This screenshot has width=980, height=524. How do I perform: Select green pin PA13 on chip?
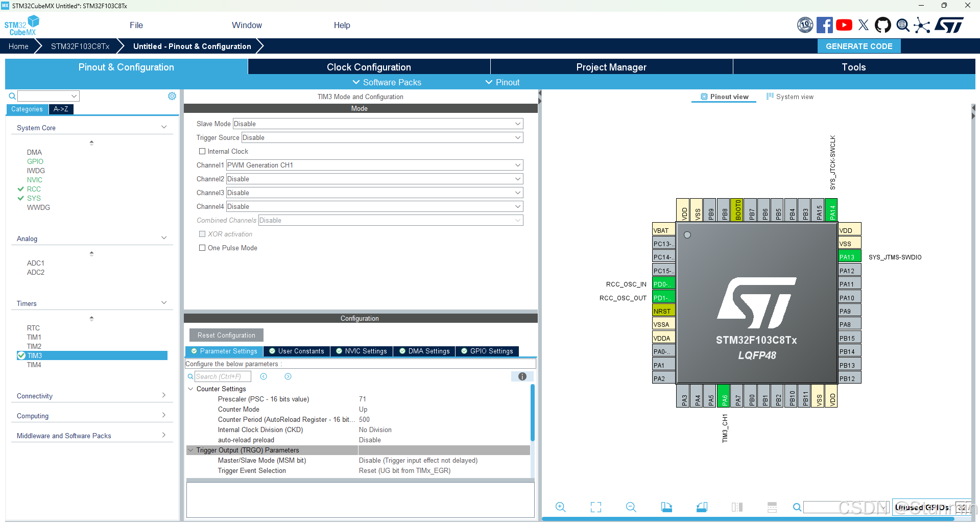[850, 256]
